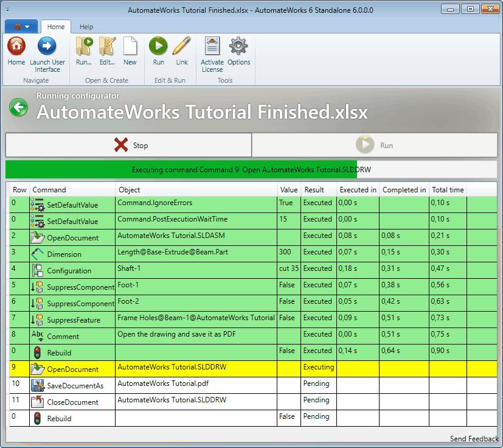Select the Total time column header

click(x=448, y=190)
